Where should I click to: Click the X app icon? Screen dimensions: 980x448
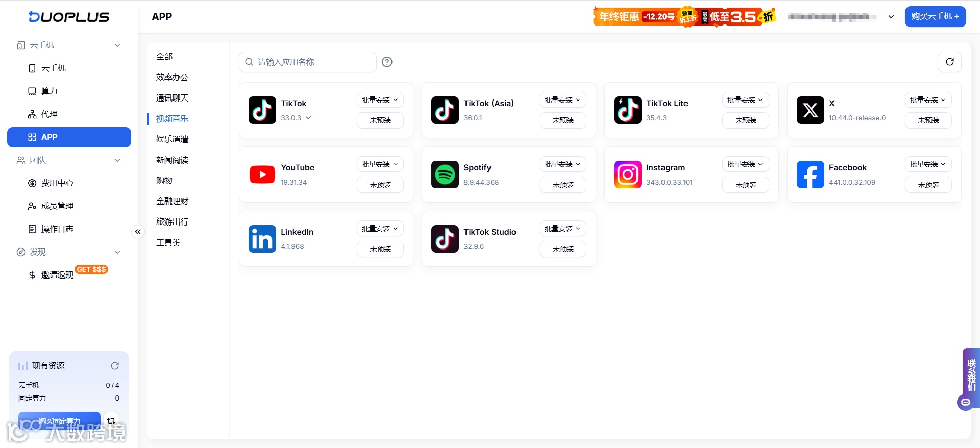(811, 110)
